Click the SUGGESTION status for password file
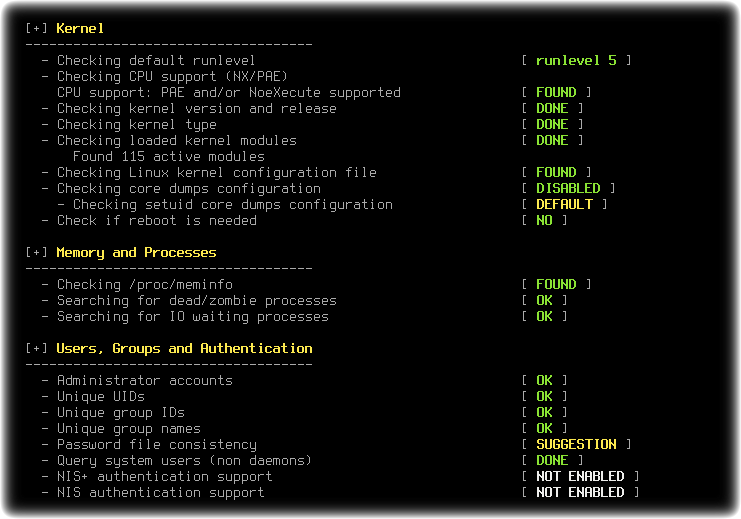Screen dimensions: 741x519 click(x=576, y=444)
